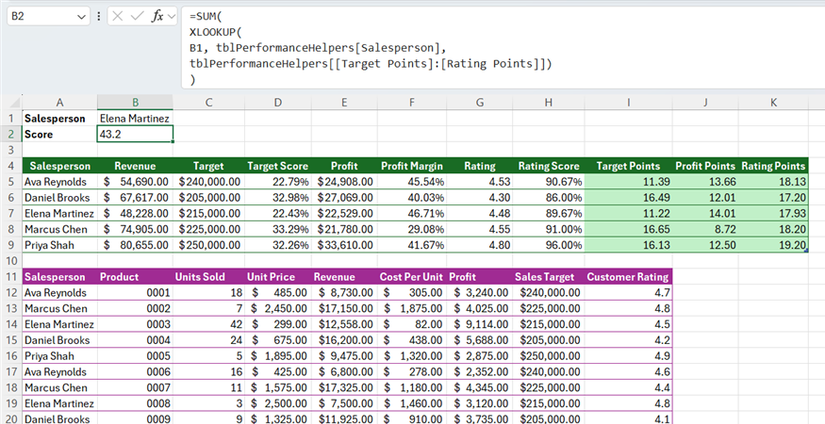Screen dimensions: 825x424
Task: Click the Select All corner triangle
Action: pos(15,103)
